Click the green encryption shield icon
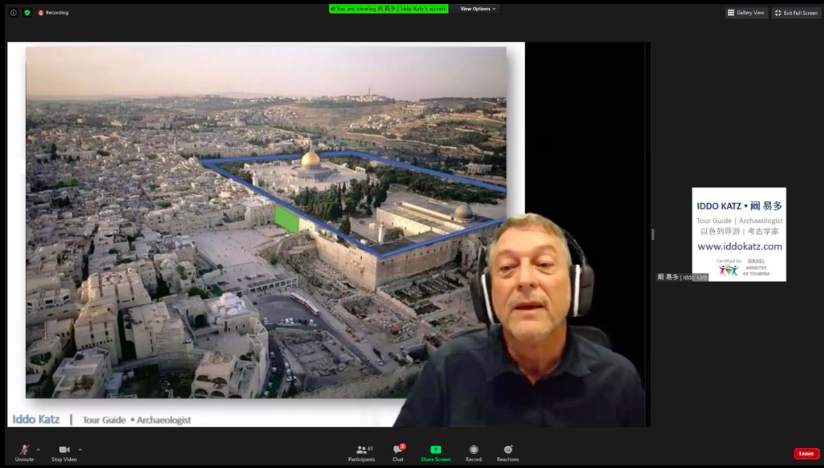The image size is (824, 468). [27, 13]
